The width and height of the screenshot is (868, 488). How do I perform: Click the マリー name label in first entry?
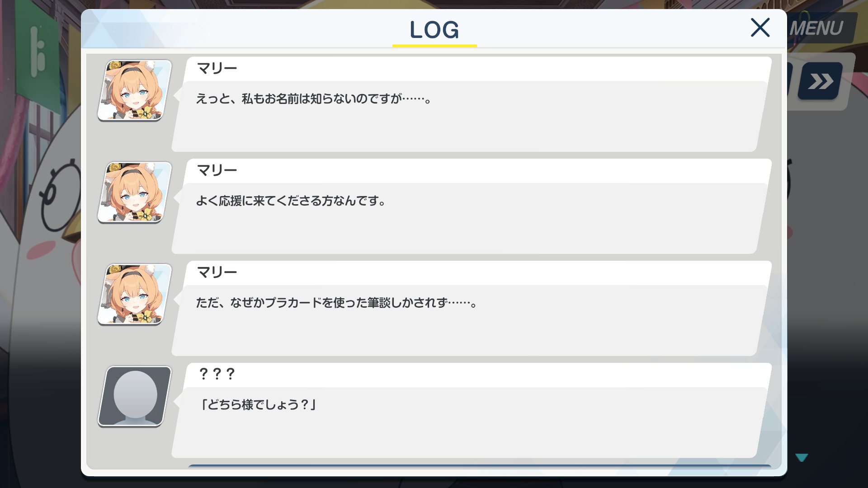coord(217,69)
